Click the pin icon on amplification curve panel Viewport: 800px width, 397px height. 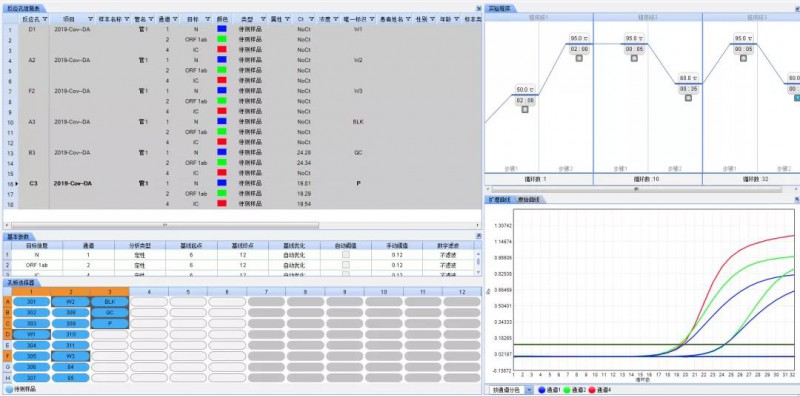click(x=797, y=200)
